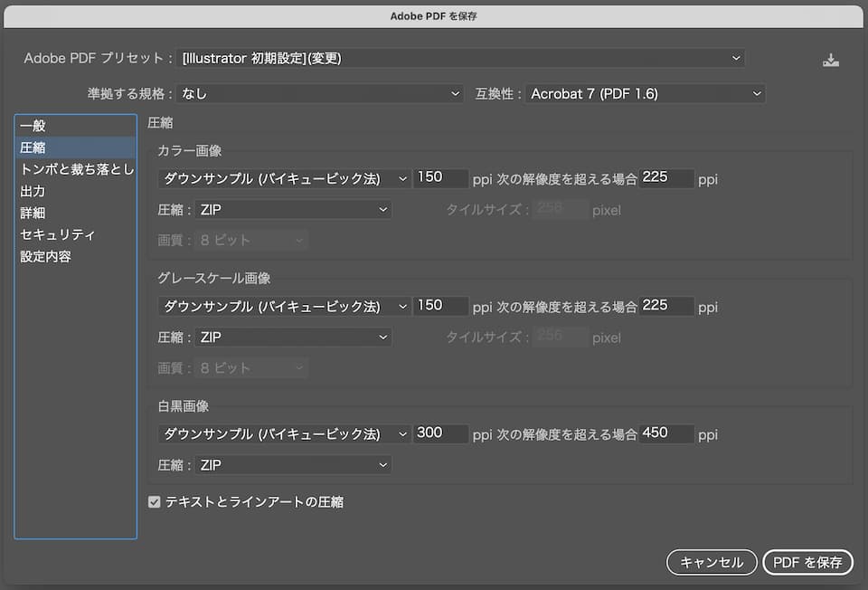Open 白黒画像 downsample method dropdown
This screenshot has width=868, height=590.
[x=284, y=433]
